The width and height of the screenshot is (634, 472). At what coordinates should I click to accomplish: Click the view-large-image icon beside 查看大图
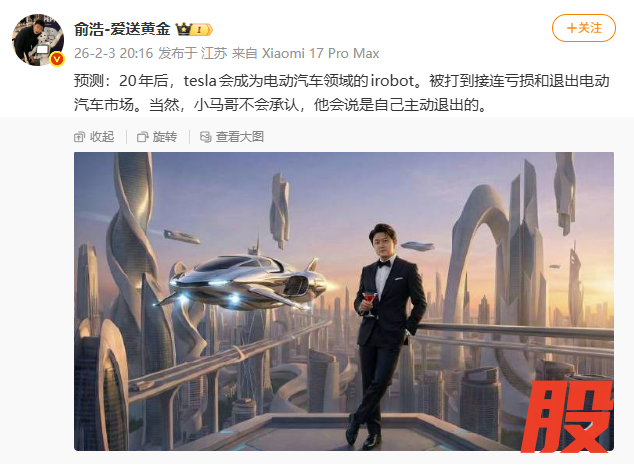click(x=205, y=137)
